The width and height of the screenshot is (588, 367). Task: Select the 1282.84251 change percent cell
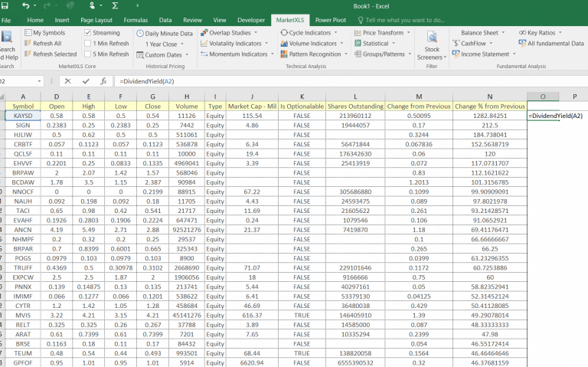(x=490, y=116)
